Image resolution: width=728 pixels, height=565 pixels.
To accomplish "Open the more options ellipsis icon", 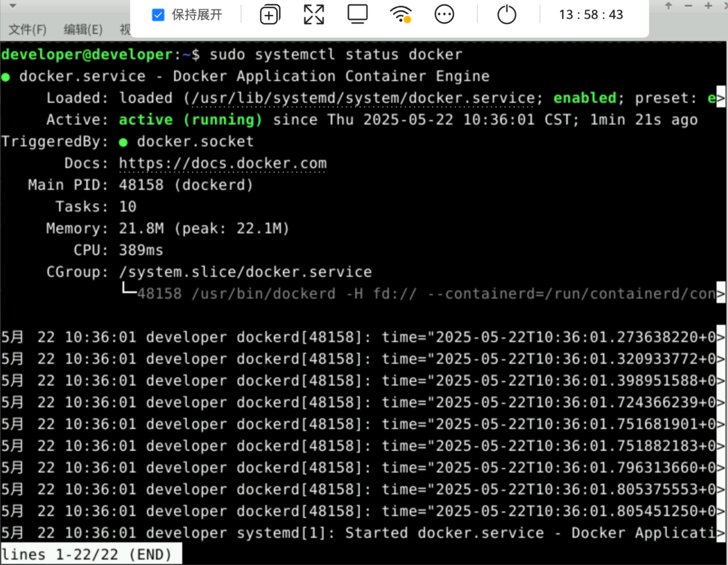I will point(445,15).
